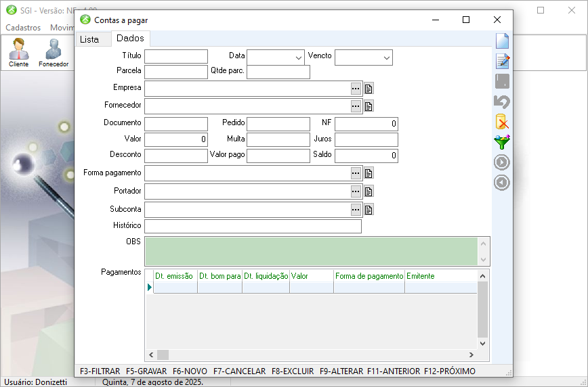
Task: Click the Multa input field
Action: pyautogui.click(x=278, y=140)
